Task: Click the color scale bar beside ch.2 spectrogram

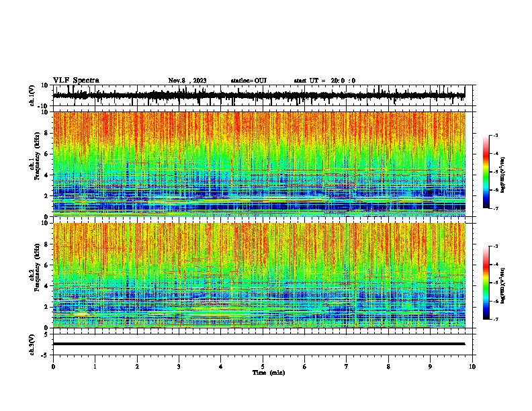Action: tap(486, 283)
